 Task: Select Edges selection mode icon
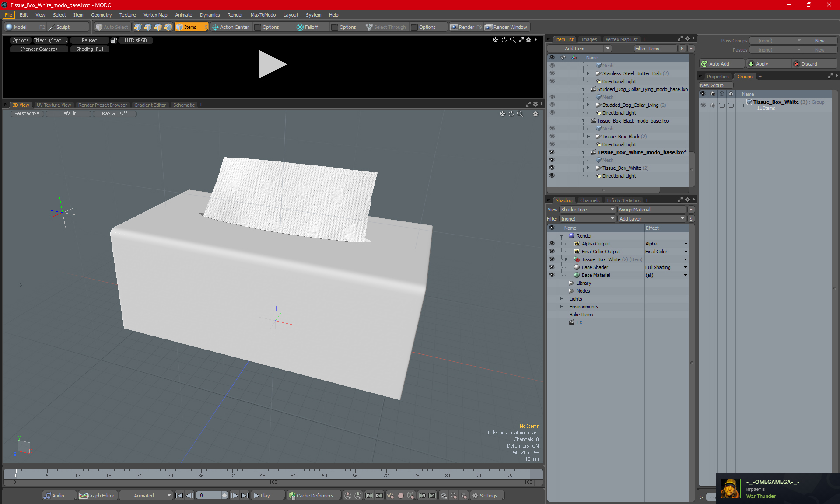coord(148,27)
